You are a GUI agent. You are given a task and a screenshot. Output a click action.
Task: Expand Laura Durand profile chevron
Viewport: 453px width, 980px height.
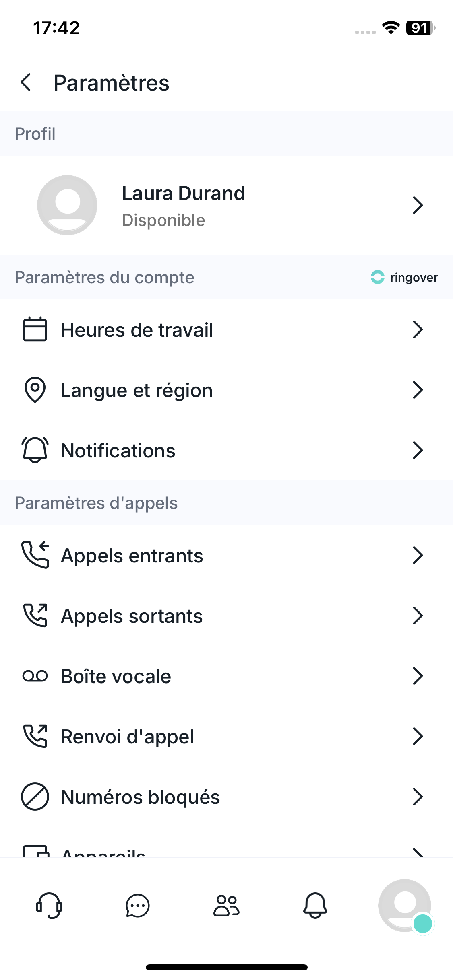418,205
